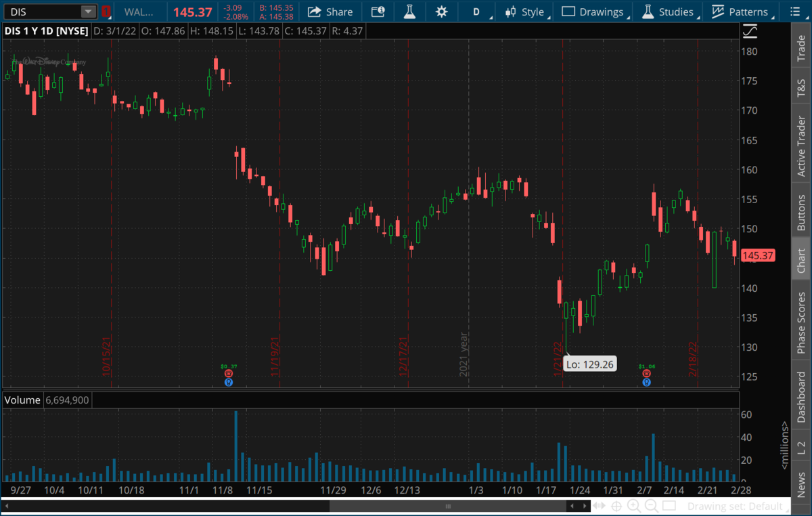This screenshot has height=516, width=812.
Task: Click the DIS symbol input field
Action: click(x=42, y=12)
